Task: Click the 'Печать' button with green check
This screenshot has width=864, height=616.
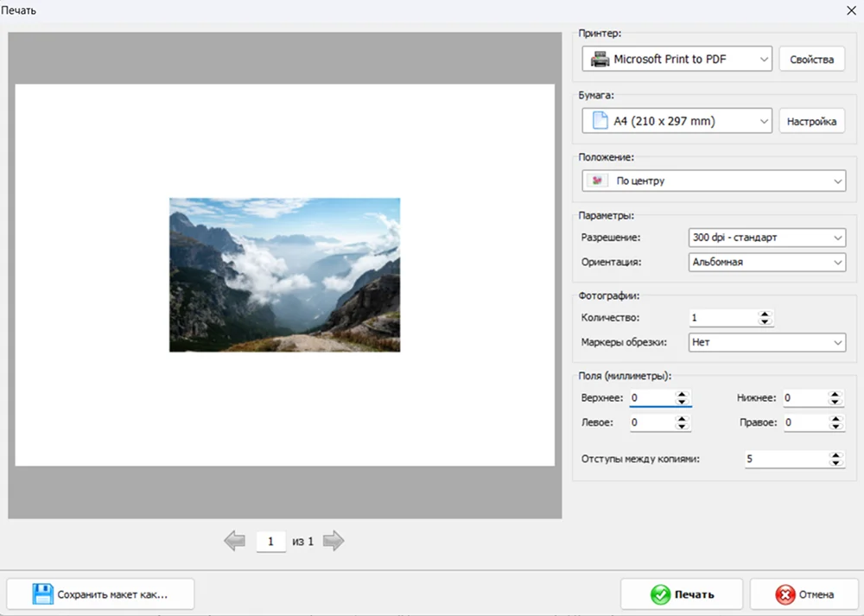Action: pyautogui.click(x=682, y=594)
